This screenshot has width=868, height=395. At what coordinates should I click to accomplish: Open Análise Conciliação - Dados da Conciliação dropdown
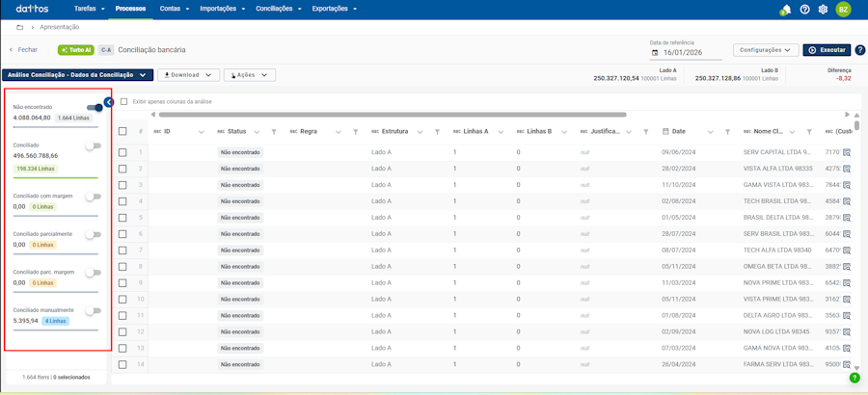77,75
